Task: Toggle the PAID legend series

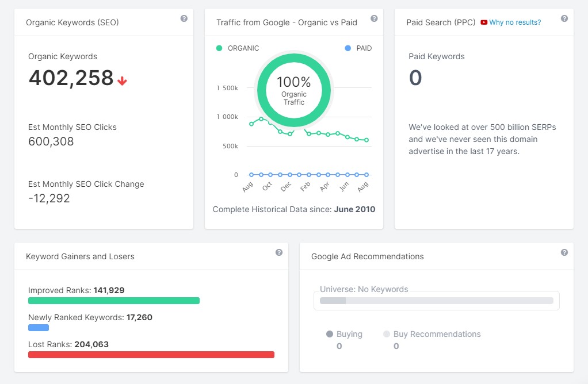Action: pos(358,48)
